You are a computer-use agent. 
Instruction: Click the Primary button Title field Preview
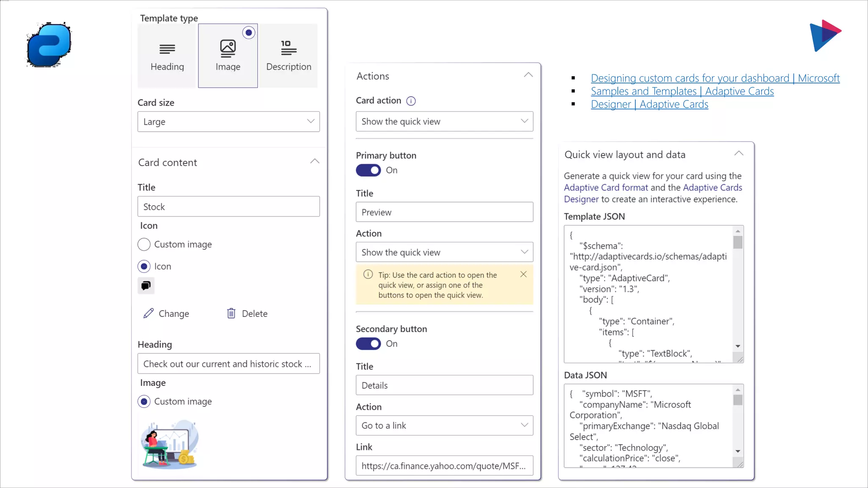tap(444, 212)
